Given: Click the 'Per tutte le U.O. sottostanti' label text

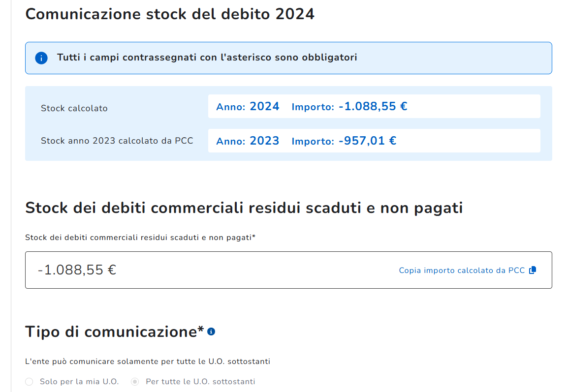Looking at the screenshot, I should [x=200, y=382].
